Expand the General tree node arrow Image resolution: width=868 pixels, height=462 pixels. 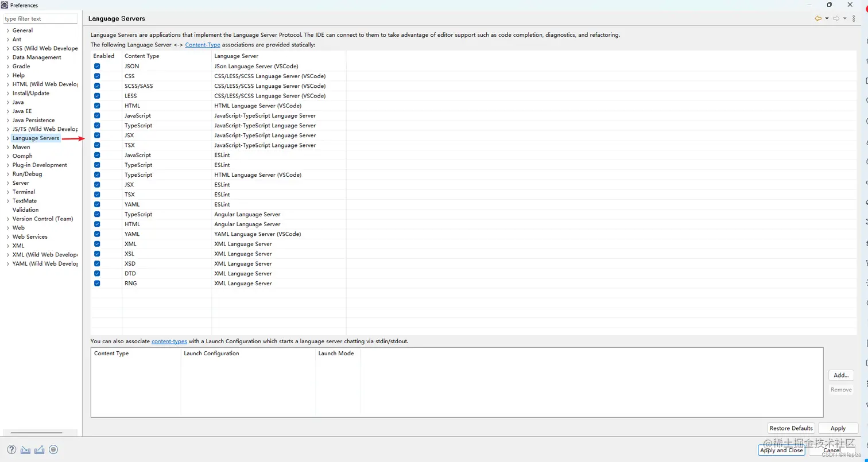point(7,30)
